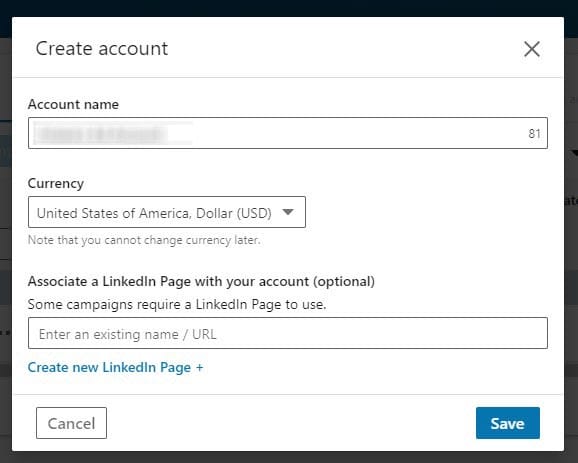
Task: Click the 'Some campaigns require a LinkedIn Page' text
Action: [x=177, y=304]
